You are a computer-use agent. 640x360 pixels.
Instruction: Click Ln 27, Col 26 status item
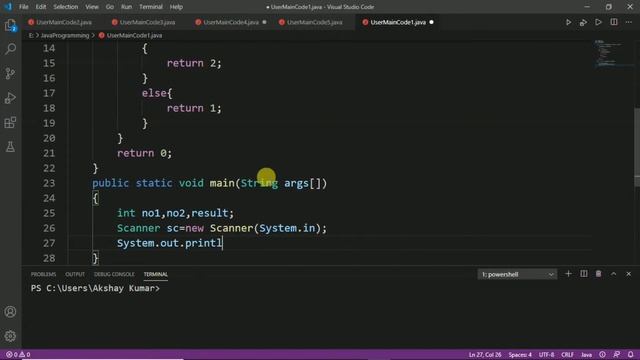pyautogui.click(x=485, y=355)
